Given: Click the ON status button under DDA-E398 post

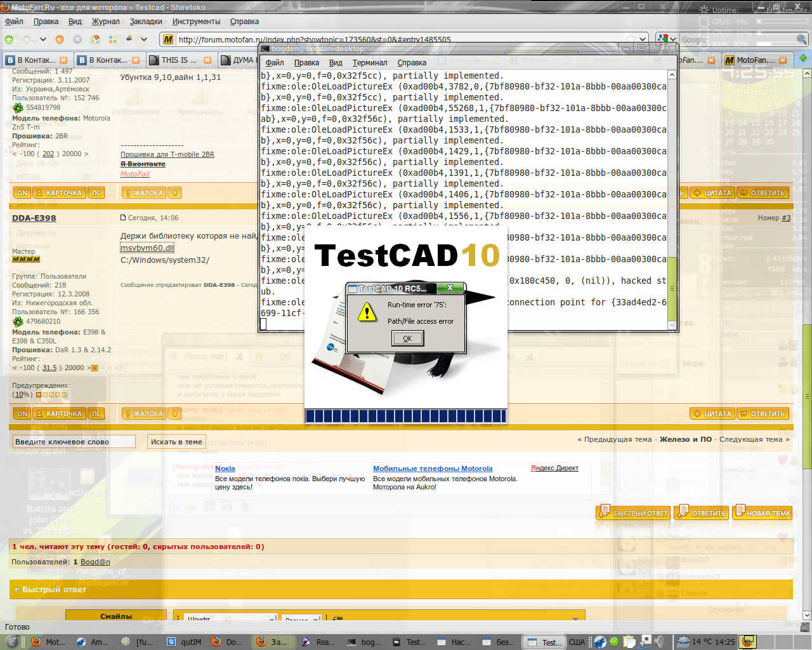Looking at the screenshot, I should (x=22, y=414).
